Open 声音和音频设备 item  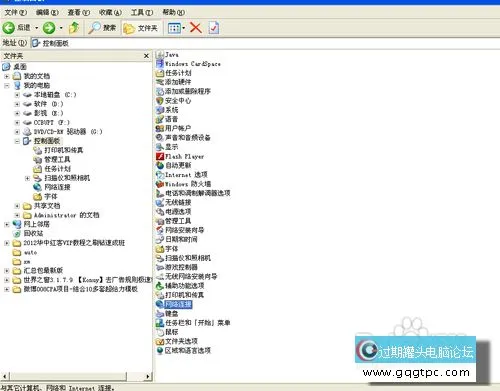[183, 137]
